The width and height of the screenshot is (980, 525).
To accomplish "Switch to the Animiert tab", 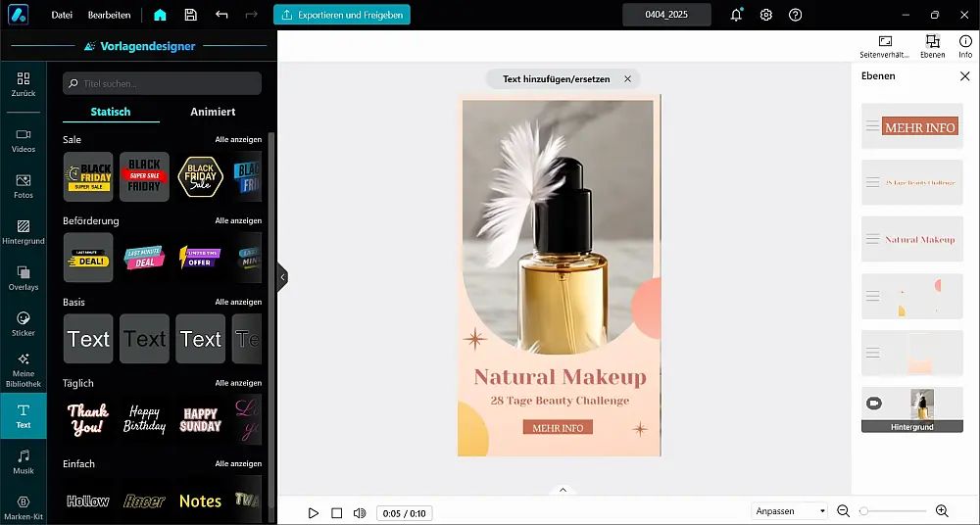I will coord(212,112).
